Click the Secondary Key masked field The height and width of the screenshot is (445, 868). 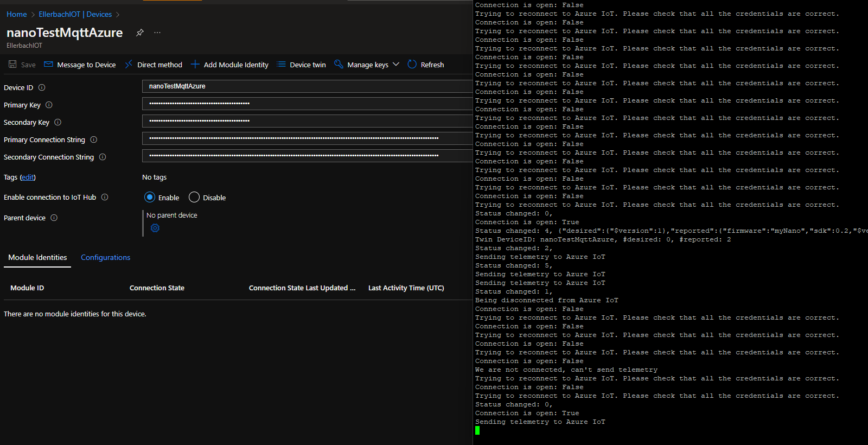pos(307,121)
